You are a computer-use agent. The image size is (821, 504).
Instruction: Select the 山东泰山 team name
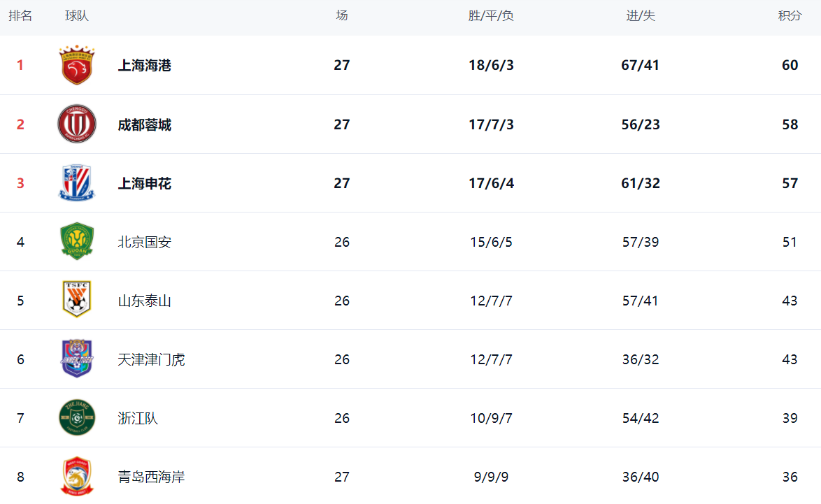(x=145, y=301)
